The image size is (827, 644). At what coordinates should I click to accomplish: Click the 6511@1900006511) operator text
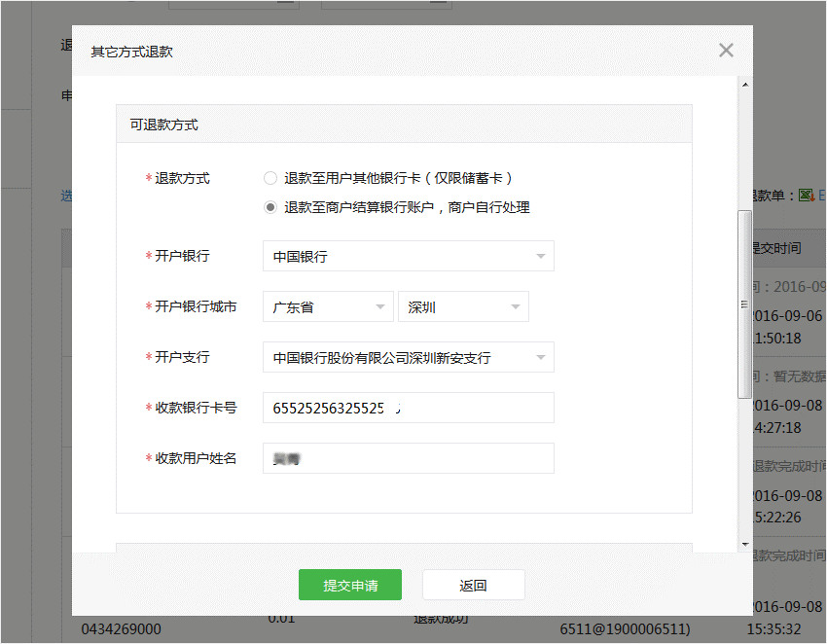625,629
